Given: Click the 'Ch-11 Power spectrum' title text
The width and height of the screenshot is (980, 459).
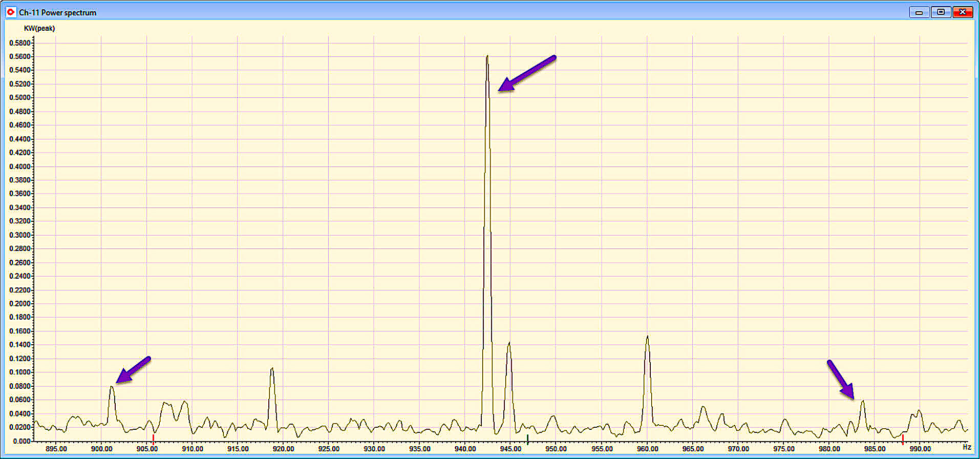Looking at the screenshot, I should click(58, 13).
